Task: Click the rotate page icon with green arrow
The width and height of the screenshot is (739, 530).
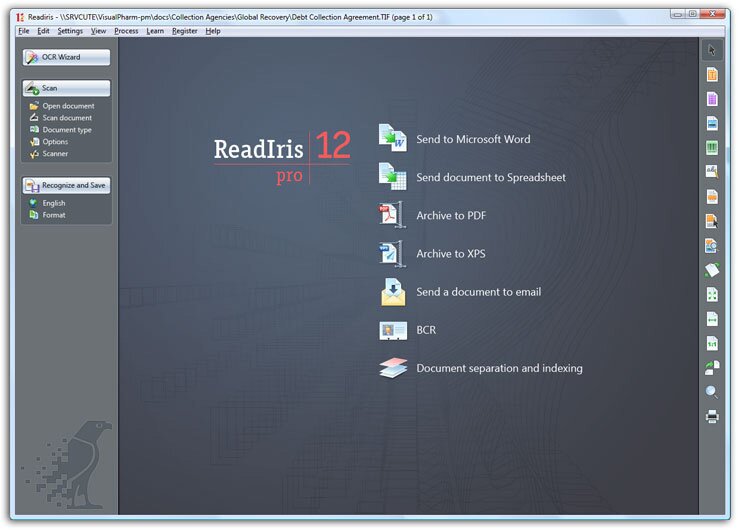Action: 712,270
